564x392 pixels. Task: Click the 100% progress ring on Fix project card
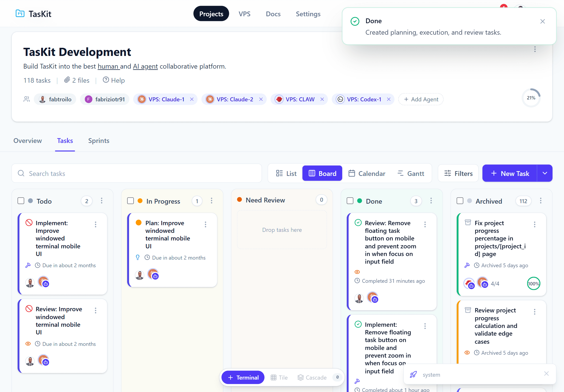(534, 284)
